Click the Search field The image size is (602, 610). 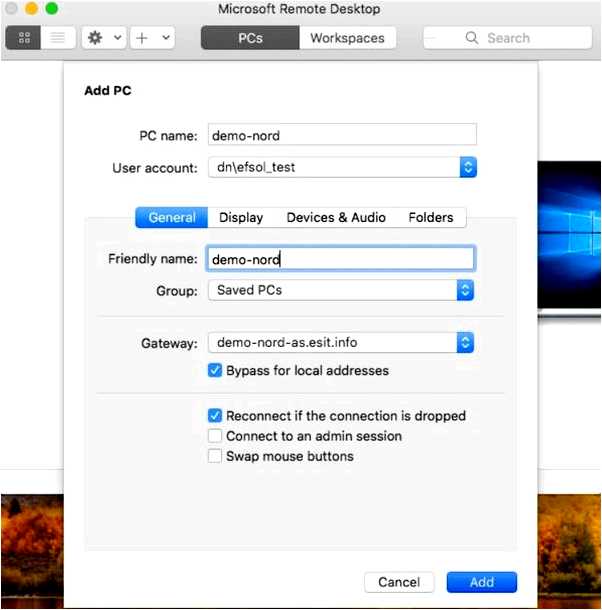click(x=507, y=38)
